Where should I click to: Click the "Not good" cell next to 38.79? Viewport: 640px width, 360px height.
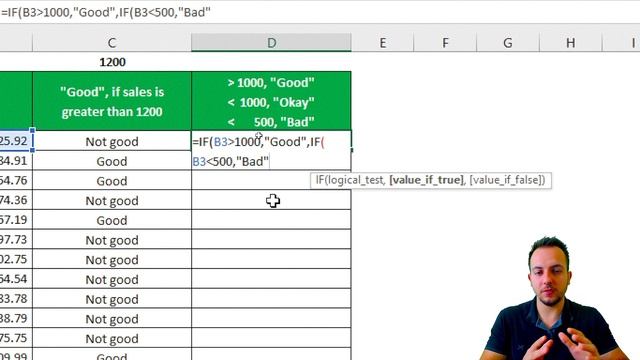coord(112,319)
